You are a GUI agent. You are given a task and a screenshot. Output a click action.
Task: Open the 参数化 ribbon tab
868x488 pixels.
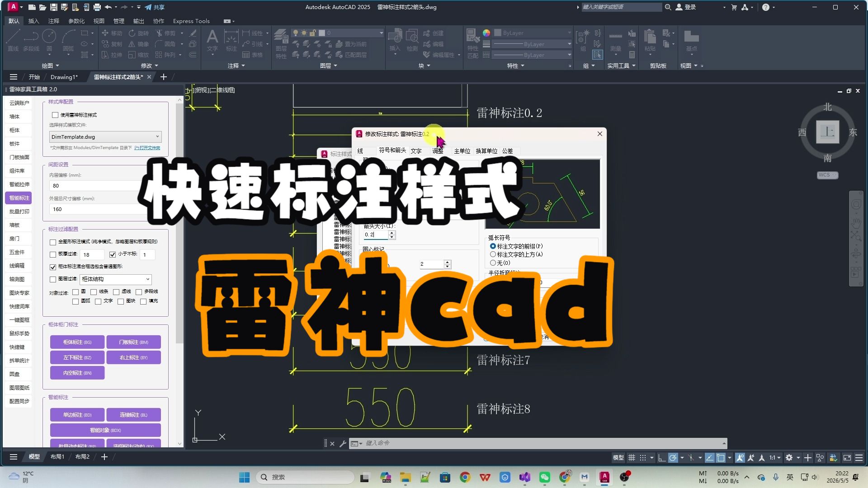76,21
